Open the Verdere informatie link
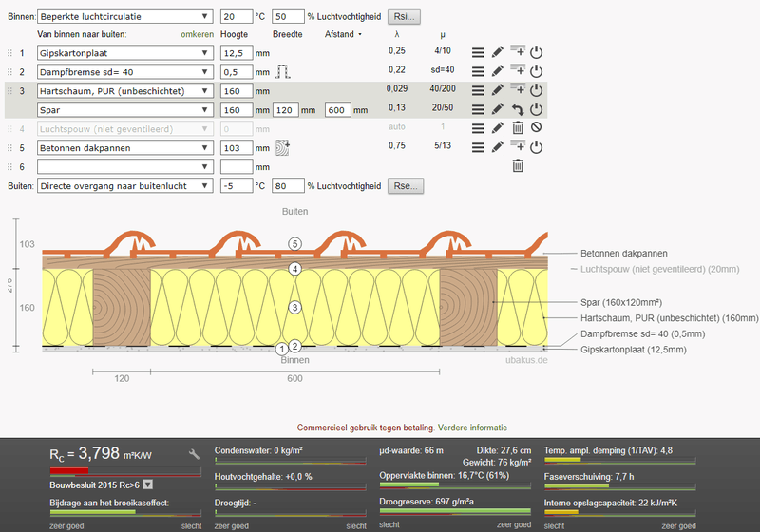 472,427
